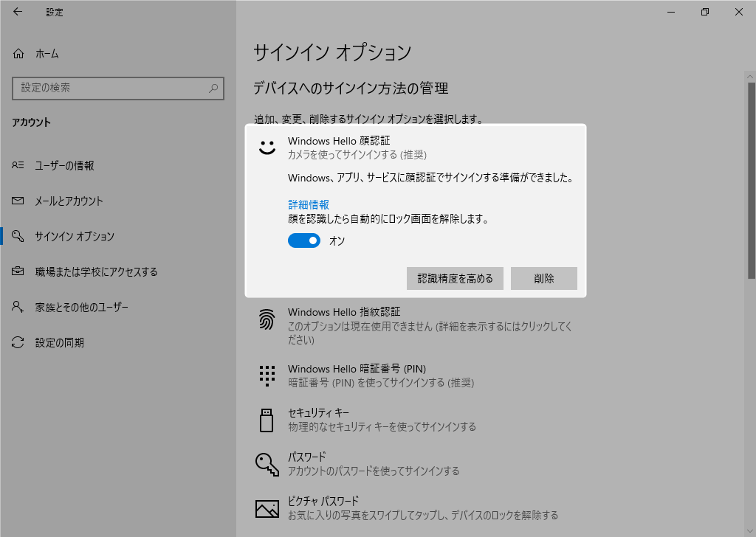
Task: Open ユーザーの情報 in sidebar
Action: tap(64, 166)
